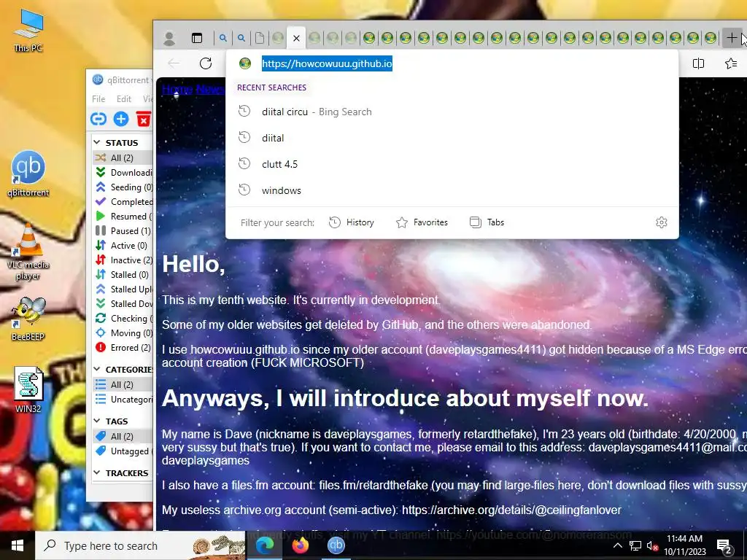Screen dimensions: 747x560
Task: Click the highlighted howcowuuu.github.io address
Action: click(327, 63)
